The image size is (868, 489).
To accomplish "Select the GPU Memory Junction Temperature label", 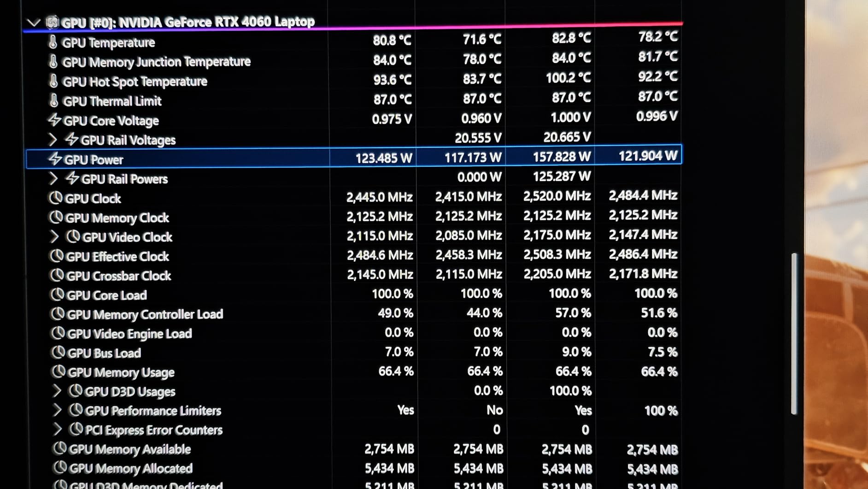I will tap(157, 62).
